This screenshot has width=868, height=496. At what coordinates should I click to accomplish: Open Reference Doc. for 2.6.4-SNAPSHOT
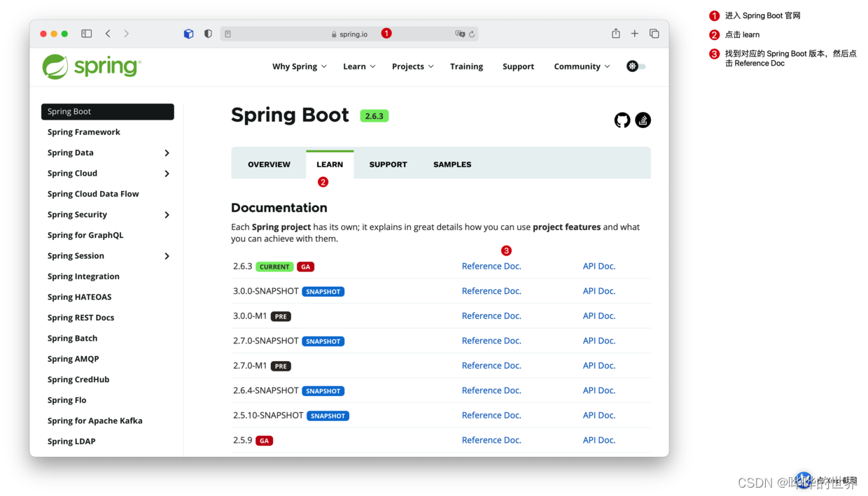click(x=491, y=390)
